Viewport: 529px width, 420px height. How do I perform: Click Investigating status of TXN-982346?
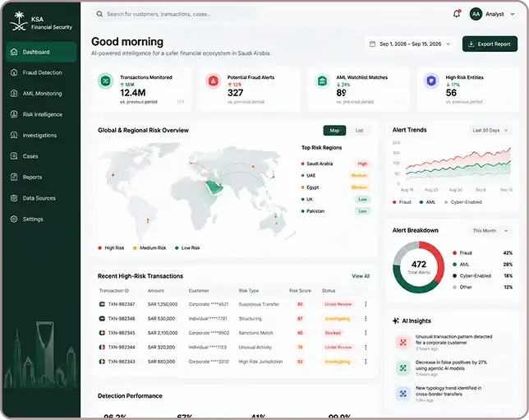coord(338,319)
